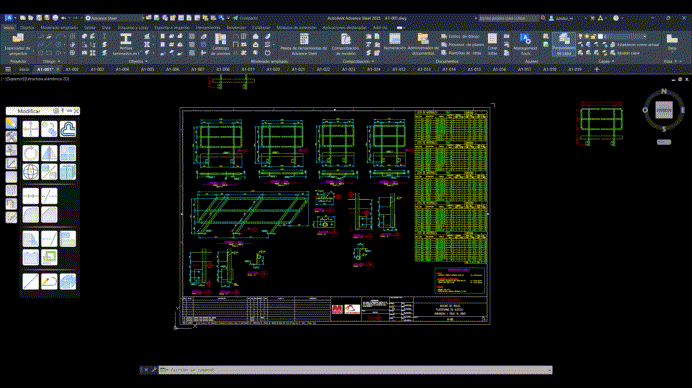
Task: Click the command line input field
Action: (355, 370)
